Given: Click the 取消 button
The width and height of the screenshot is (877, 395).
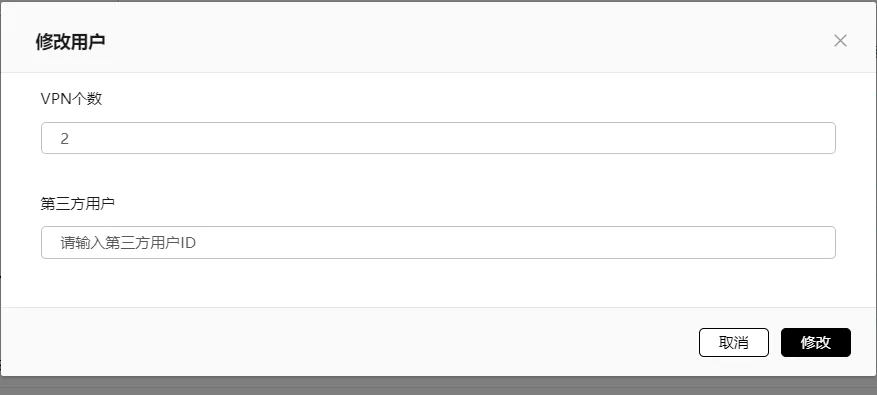Looking at the screenshot, I should (x=734, y=342).
